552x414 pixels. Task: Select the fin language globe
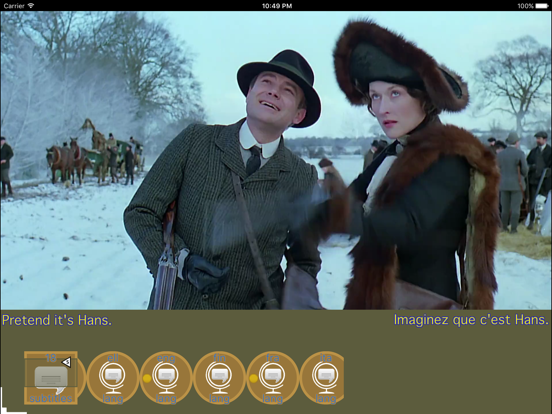click(x=219, y=378)
